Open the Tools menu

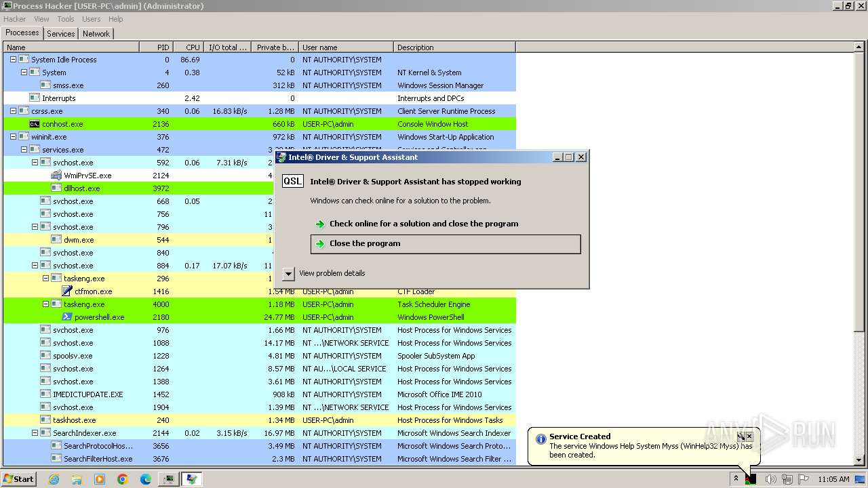tap(66, 19)
